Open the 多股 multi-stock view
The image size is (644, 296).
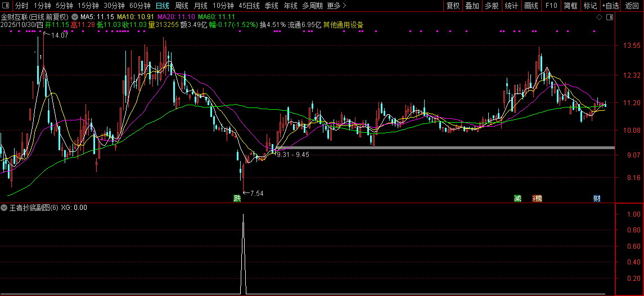point(491,6)
